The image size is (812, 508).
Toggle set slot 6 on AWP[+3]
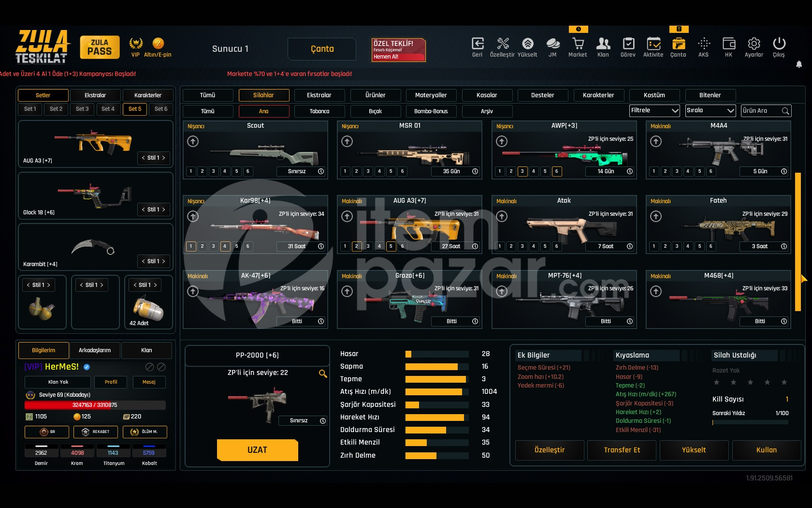[557, 171]
